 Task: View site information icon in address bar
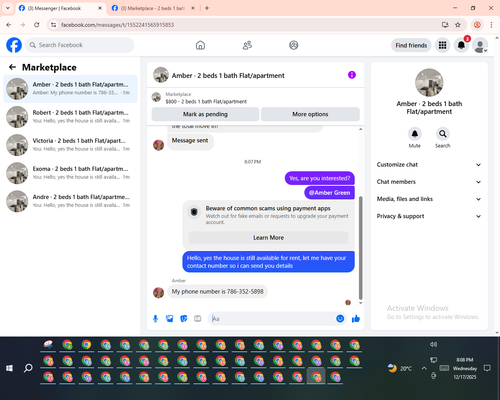click(53, 25)
